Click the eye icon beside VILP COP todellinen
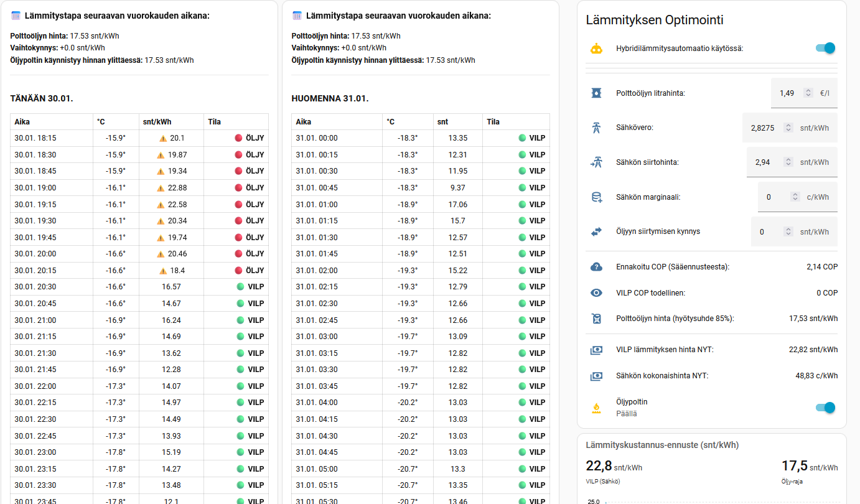The height and width of the screenshot is (504, 860). pyautogui.click(x=596, y=292)
